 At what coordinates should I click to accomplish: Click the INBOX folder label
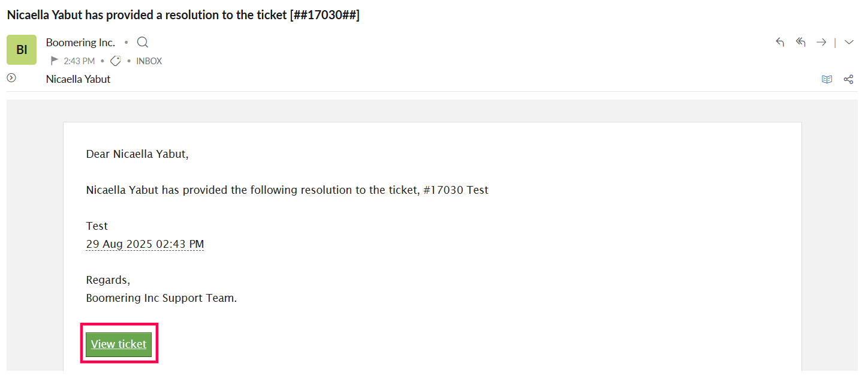click(149, 61)
